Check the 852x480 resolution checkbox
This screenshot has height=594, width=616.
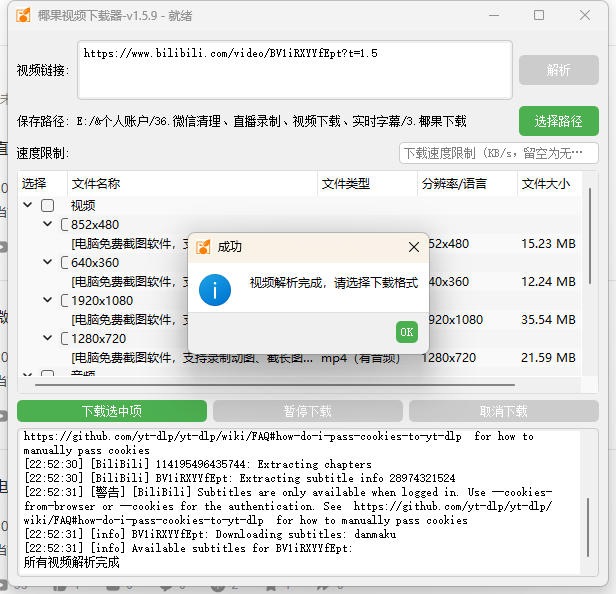[x=65, y=225]
